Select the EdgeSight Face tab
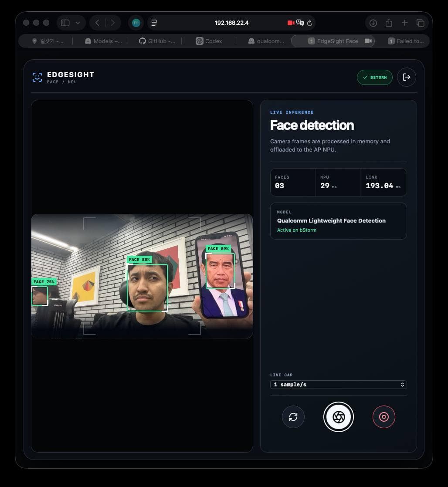 (x=333, y=41)
